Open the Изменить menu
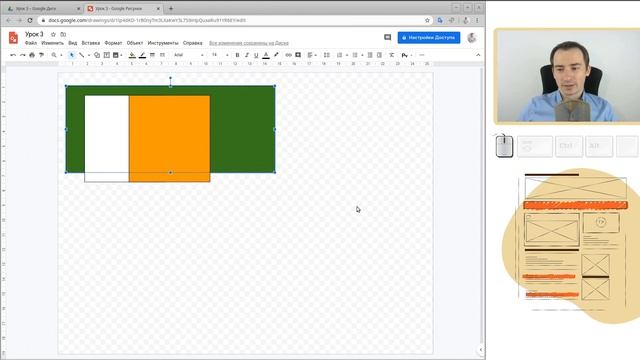Viewport: 640px width, 360px height. [52, 43]
